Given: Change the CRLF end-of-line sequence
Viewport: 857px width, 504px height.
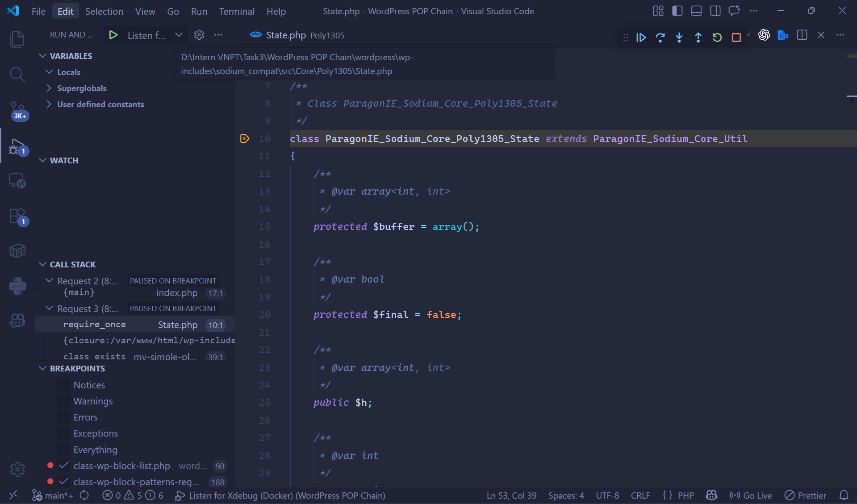Looking at the screenshot, I should coord(640,496).
